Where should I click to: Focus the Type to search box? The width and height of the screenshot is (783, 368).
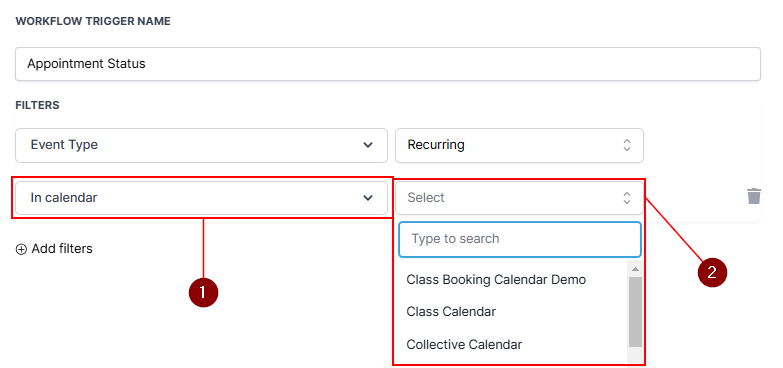(x=519, y=239)
